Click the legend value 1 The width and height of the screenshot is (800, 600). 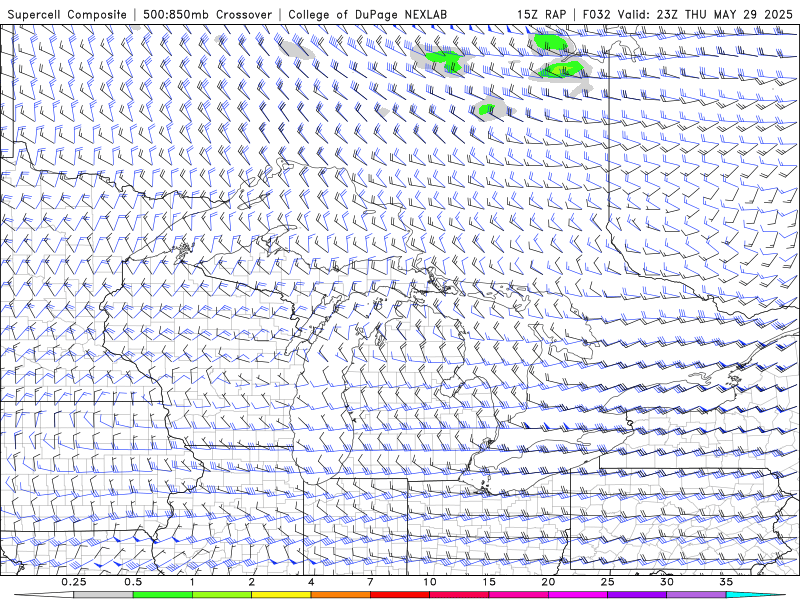tap(192, 582)
